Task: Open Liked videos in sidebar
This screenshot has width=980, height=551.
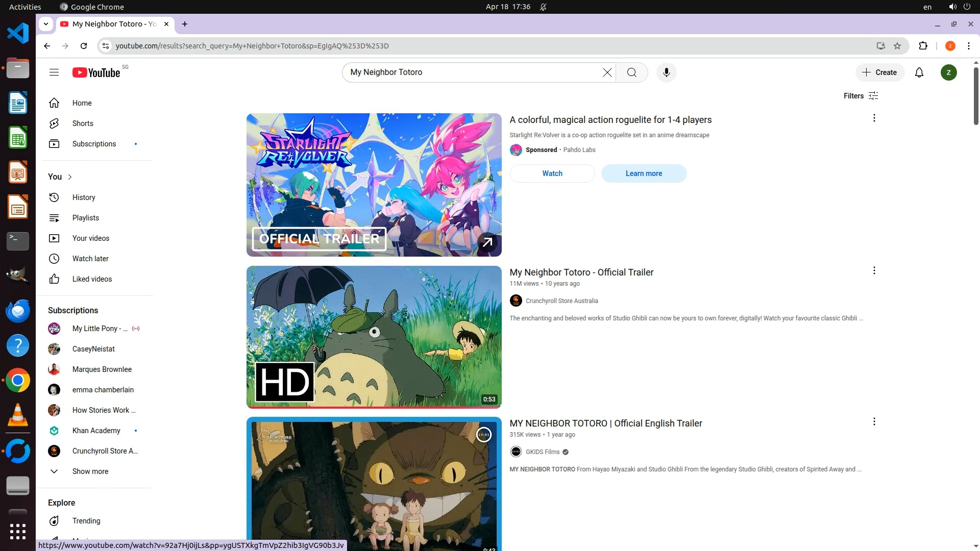Action: pyautogui.click(x=92, y=279)
